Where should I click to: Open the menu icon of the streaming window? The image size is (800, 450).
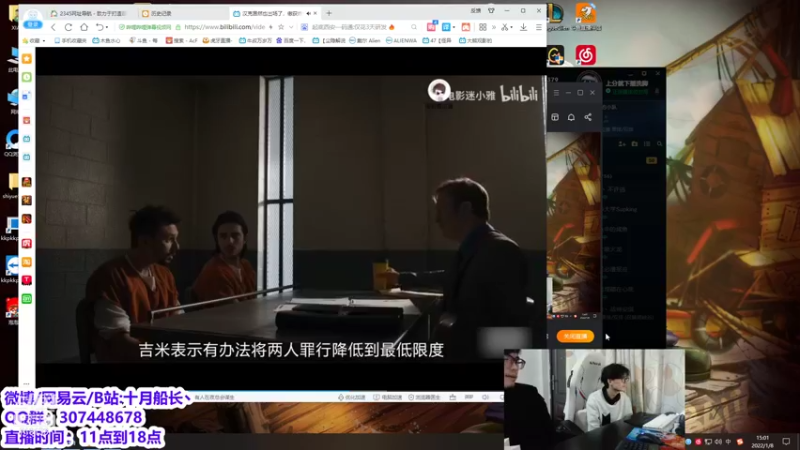pos(556,93)
